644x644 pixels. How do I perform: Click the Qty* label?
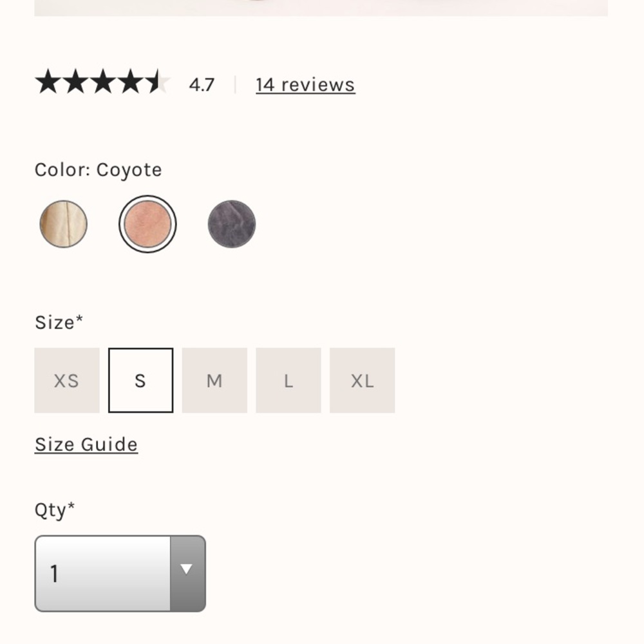(53, 509)
